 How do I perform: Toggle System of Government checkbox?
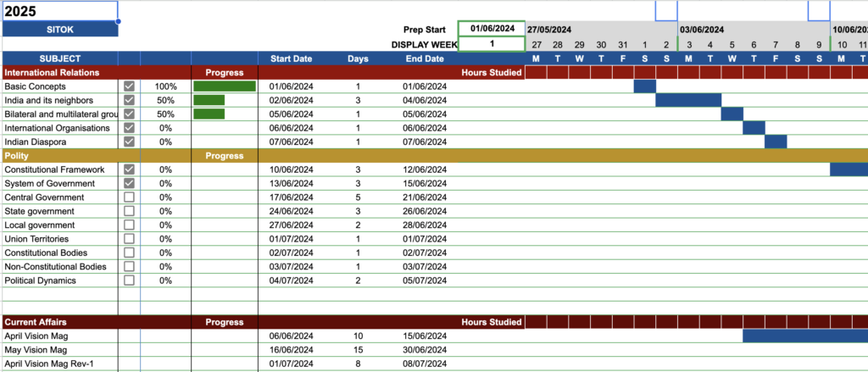click(x=129, y=183)
